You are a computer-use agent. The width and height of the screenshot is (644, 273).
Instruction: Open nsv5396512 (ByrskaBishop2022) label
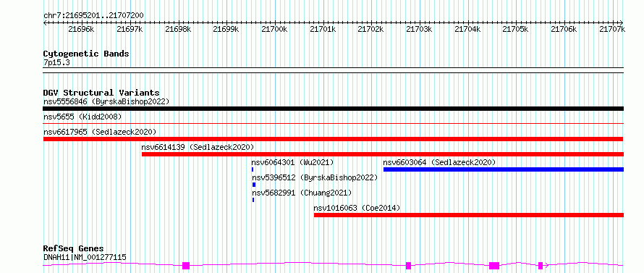coord(315,177)
